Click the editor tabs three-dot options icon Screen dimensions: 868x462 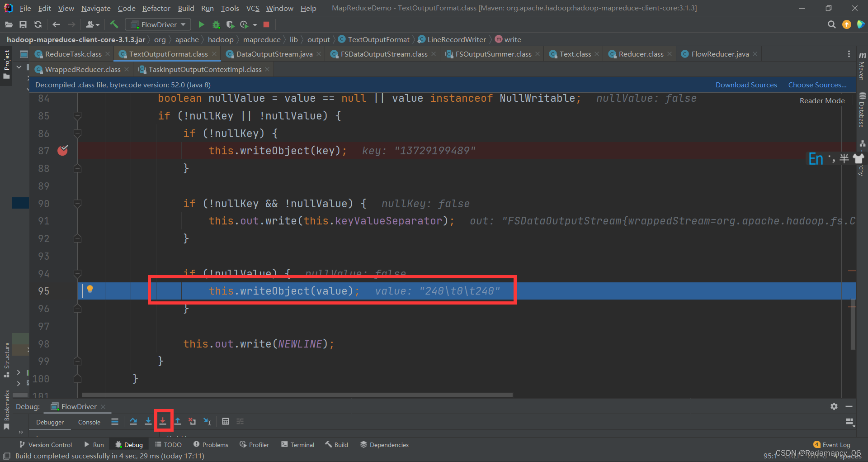tap(849, 54)
